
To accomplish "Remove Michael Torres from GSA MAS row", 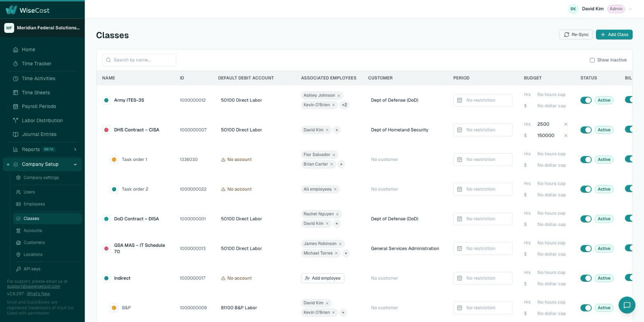I will click(336, 253).
